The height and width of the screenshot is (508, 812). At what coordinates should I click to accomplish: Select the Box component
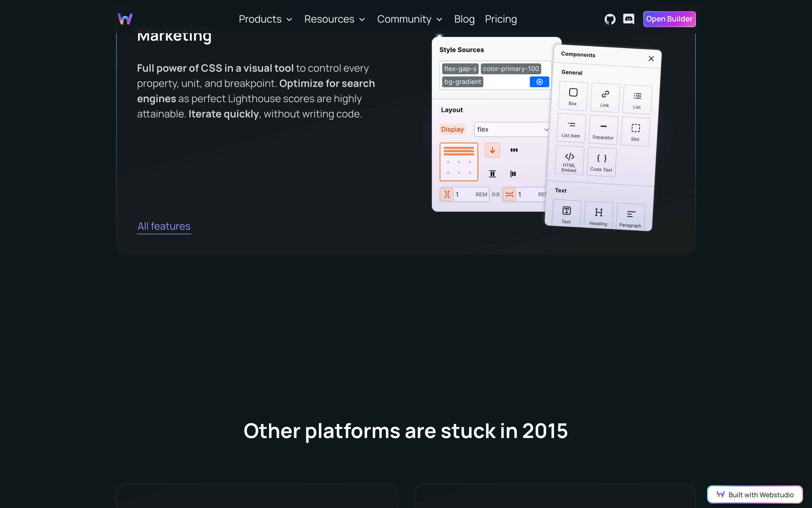(573, 96)
